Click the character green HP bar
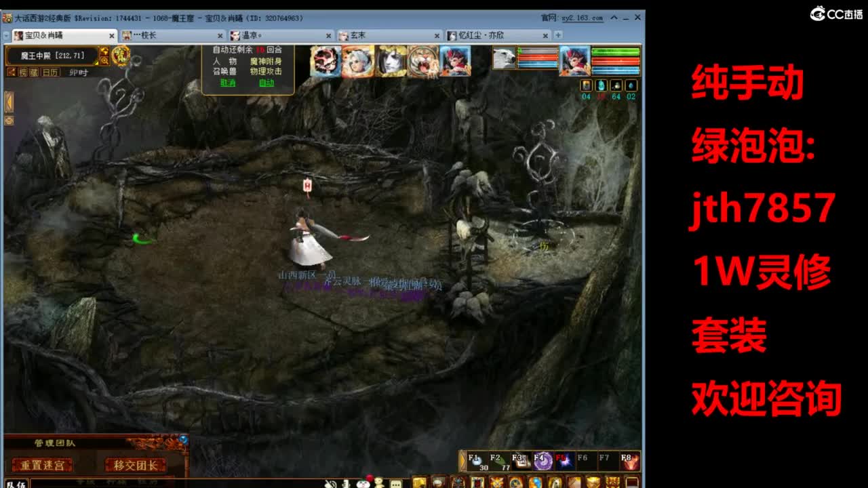The height and width of the screenshot is (488, 868). coord(616,52)
